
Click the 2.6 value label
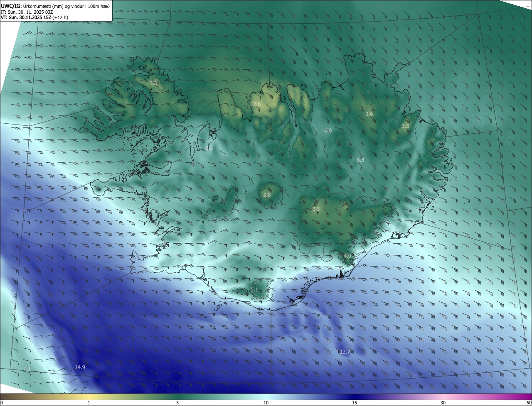point(257,104)
